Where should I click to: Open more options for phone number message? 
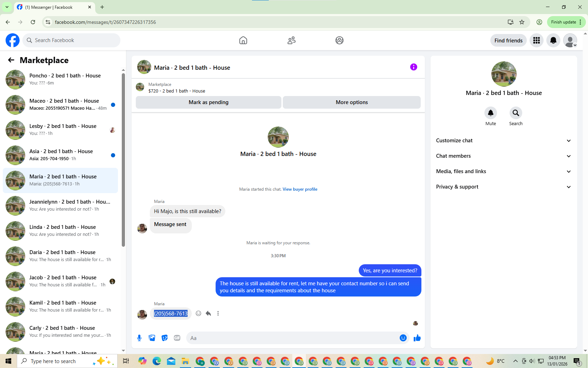click(x=218, y=313)
